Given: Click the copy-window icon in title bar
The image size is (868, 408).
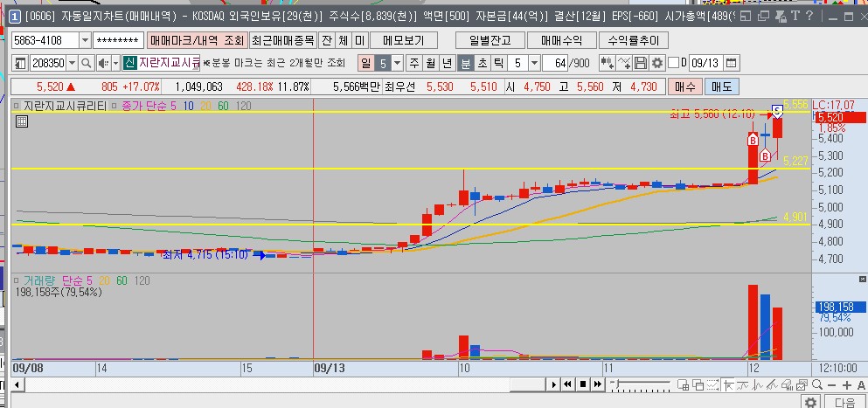Looking at the screenshot, I should coord(763,16).
